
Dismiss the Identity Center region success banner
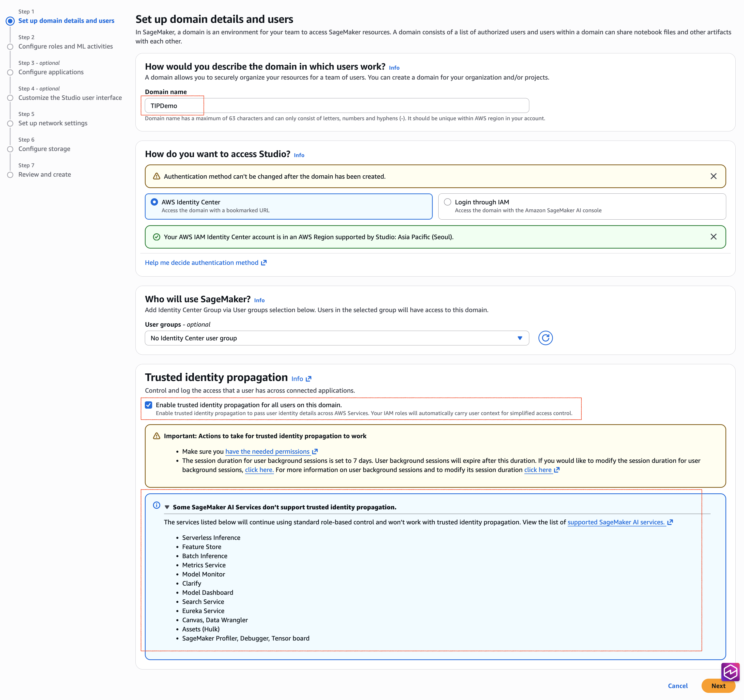[x=713, y=237]
